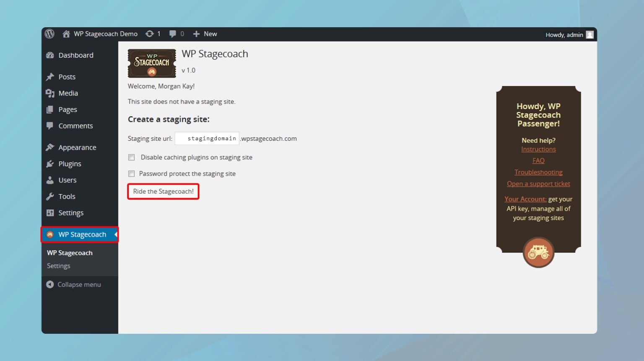644x361 pixels.
Task: Collapse the admin sidebar menu
Action: tap(75, 284)
